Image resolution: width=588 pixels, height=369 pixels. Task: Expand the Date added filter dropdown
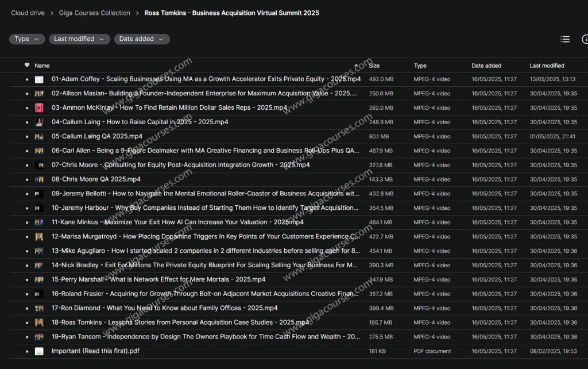point(142,39)
